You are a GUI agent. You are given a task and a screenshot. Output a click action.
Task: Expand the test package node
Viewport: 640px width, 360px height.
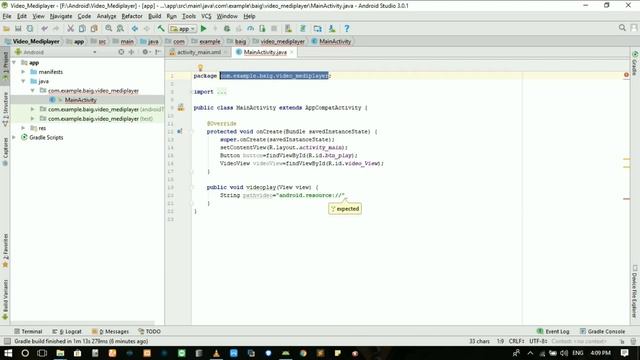point(33,119)
